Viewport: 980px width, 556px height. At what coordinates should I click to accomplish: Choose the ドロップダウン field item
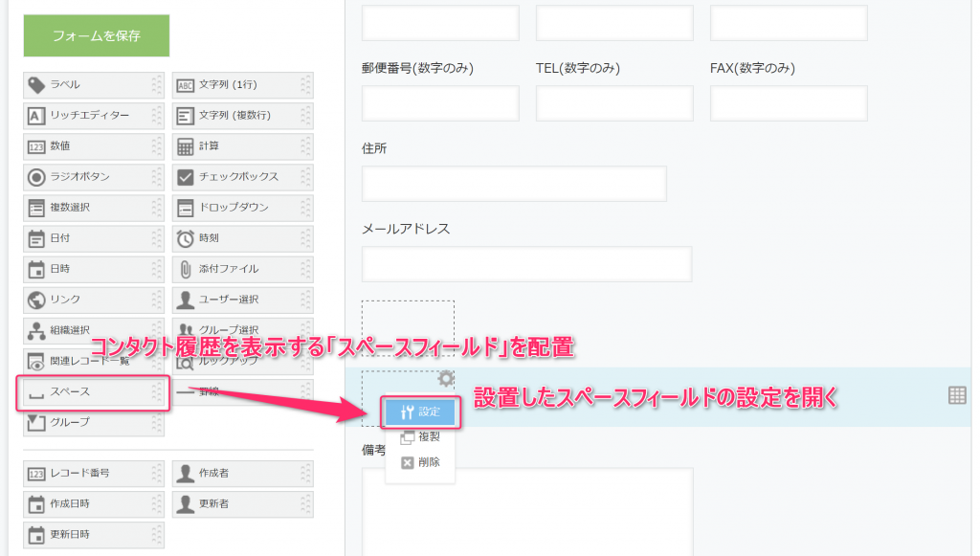coord(242,208)
